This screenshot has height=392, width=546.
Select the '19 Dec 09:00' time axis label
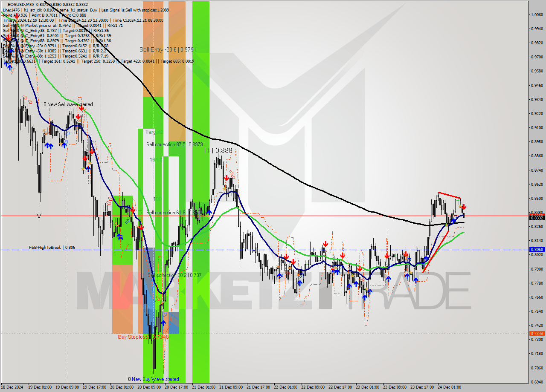pos(67,387)
